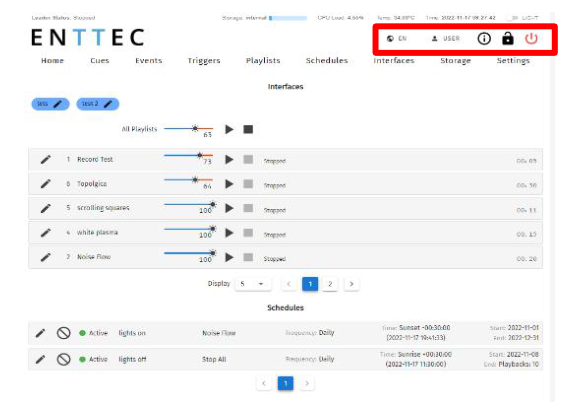Go to the Home tab
Image resolution: width=570 pixels, height=414 pixels.
point(52,60)
